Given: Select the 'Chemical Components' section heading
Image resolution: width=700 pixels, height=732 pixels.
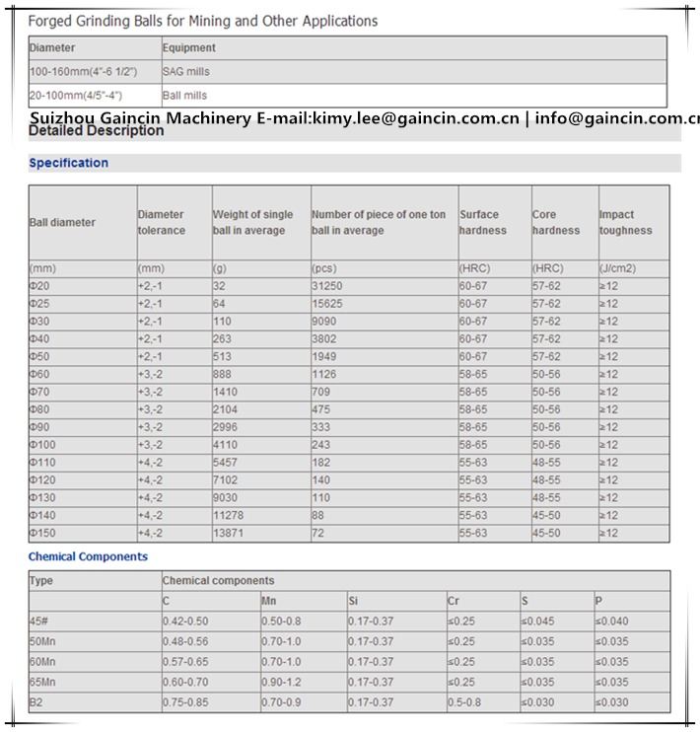Looking at the screenshot, I should pos(88,556).
